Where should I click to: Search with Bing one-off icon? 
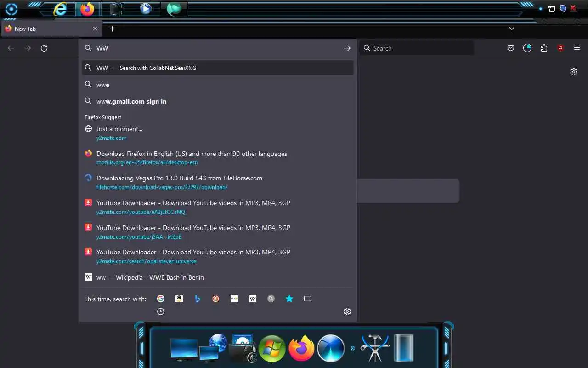click(198, 299)
